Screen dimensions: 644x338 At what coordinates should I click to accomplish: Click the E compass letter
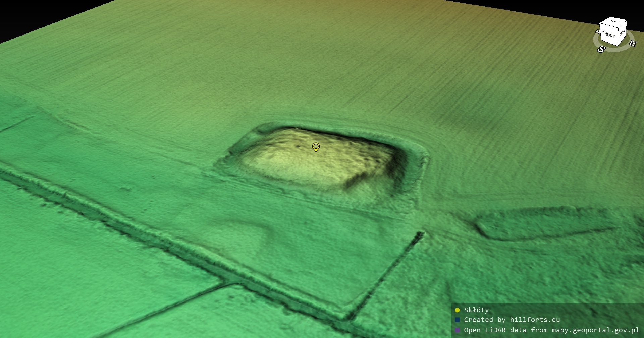(x=632, y=44)
